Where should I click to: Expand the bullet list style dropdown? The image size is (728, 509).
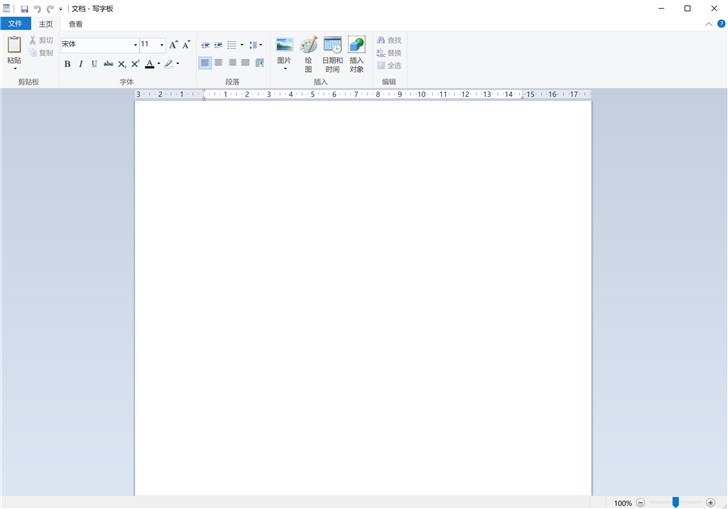[x=242, y=45]
